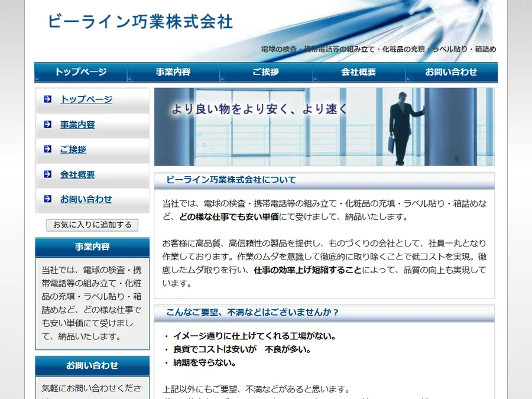This screenshot has height=399, width=532.
Task: Follow sidebar link 会社概要
Action: [x=77, y=174]
